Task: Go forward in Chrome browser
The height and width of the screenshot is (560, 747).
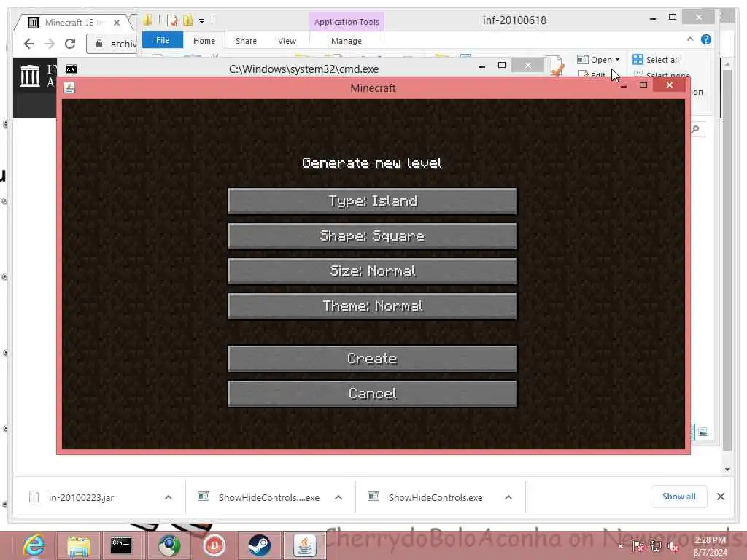Action: coord(50,44)
